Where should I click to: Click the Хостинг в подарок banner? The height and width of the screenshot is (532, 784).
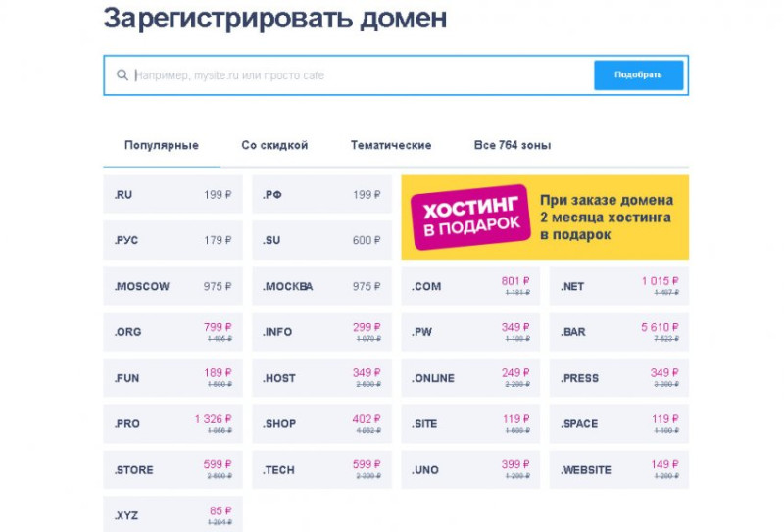pyautogui.click(x=545, y=217)
